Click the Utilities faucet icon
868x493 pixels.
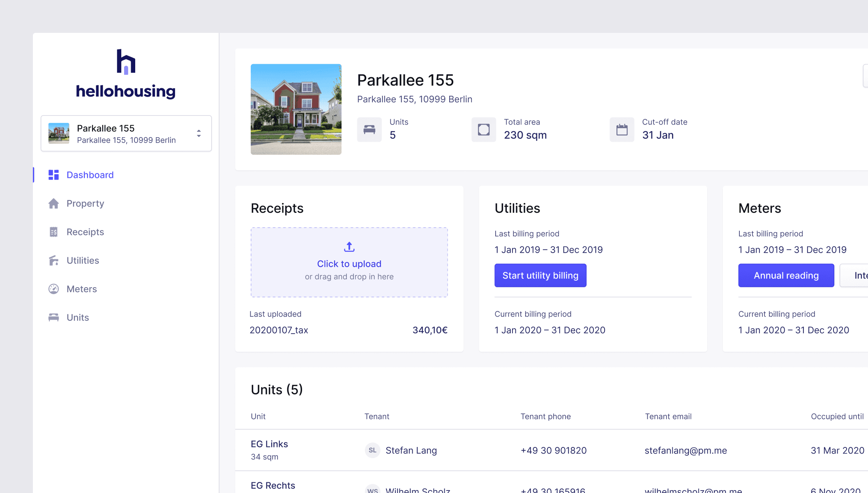(53, 260)
